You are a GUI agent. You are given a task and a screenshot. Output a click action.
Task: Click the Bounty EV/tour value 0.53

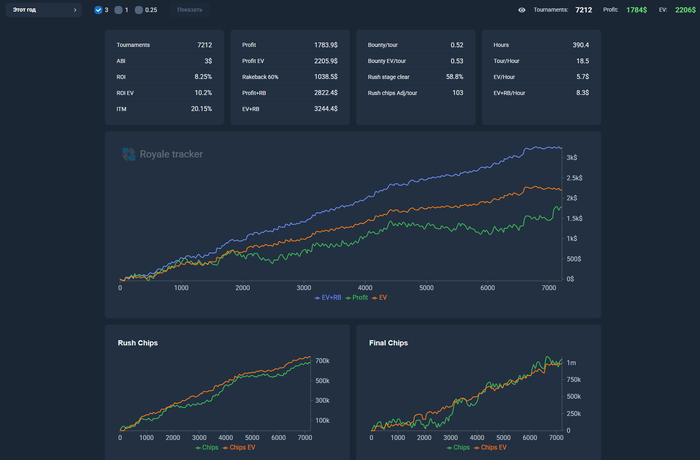pyautogui.click(x=457, y=61)
